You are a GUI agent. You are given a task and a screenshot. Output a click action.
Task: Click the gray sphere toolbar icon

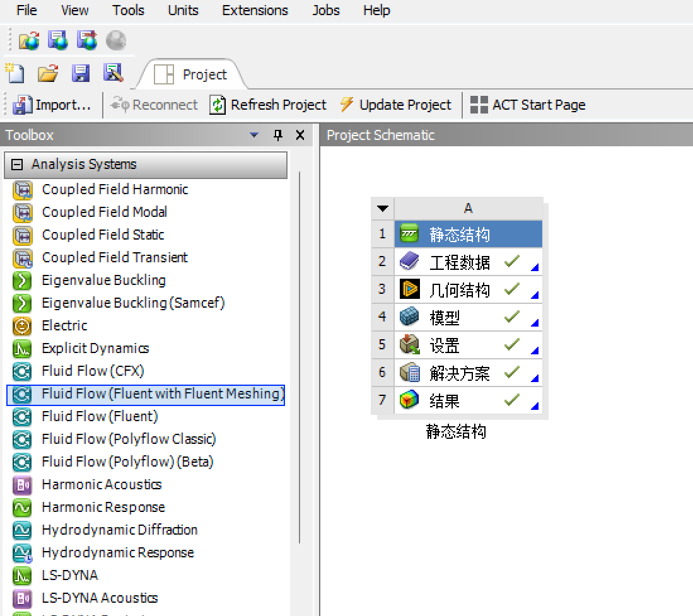116,40
